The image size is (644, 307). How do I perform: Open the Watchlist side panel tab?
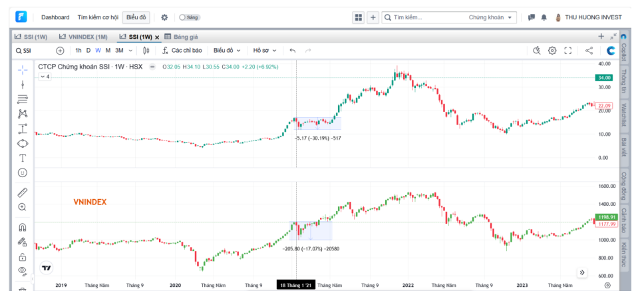tap(623, 115)
